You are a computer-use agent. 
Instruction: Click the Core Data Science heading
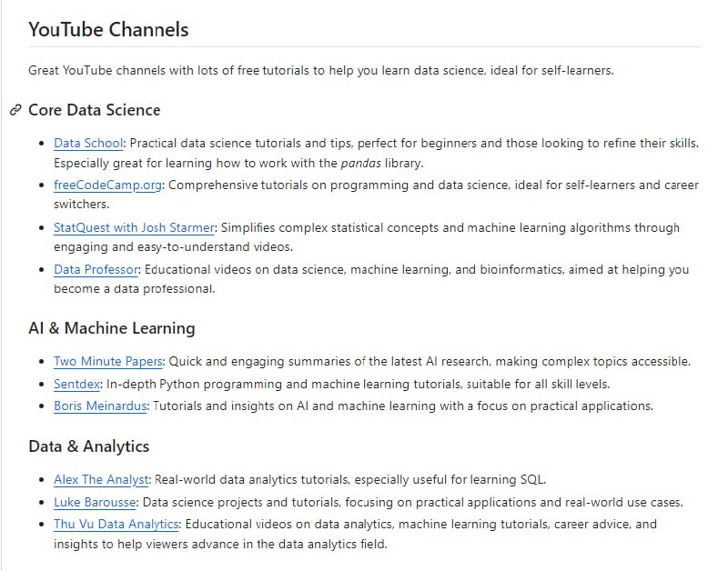[94, 110]
